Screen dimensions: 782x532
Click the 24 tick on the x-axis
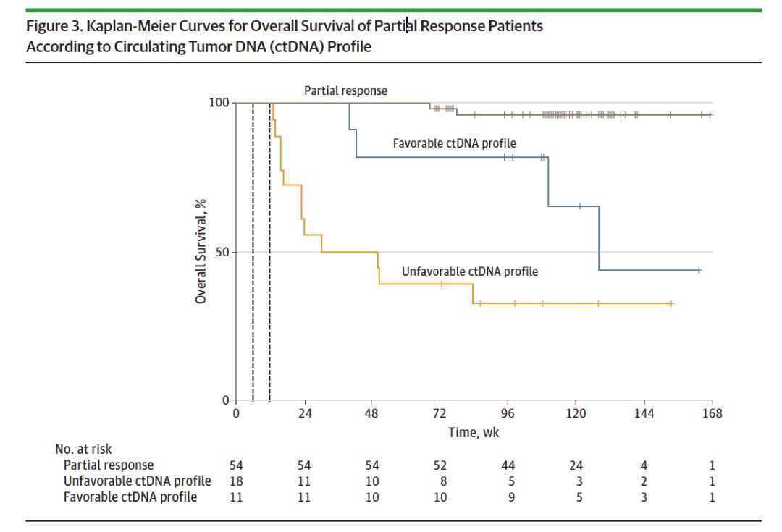coord(304,413)
